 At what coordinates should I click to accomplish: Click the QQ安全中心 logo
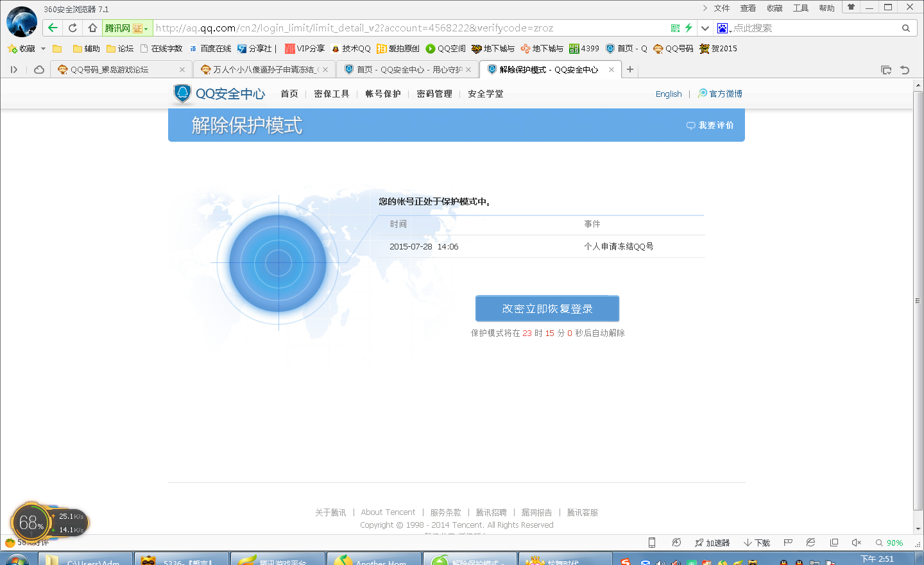[x=219, y=94]
